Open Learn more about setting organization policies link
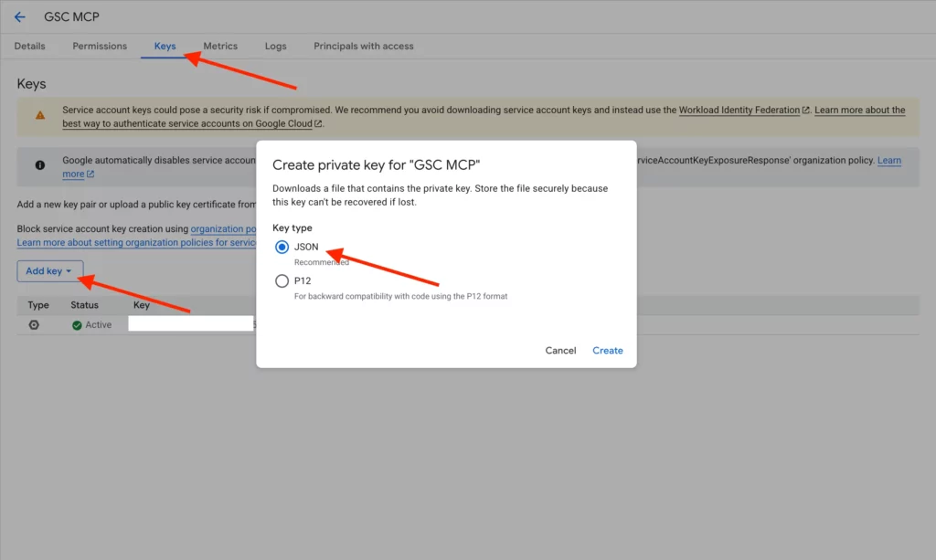 (x=136, y=243)
